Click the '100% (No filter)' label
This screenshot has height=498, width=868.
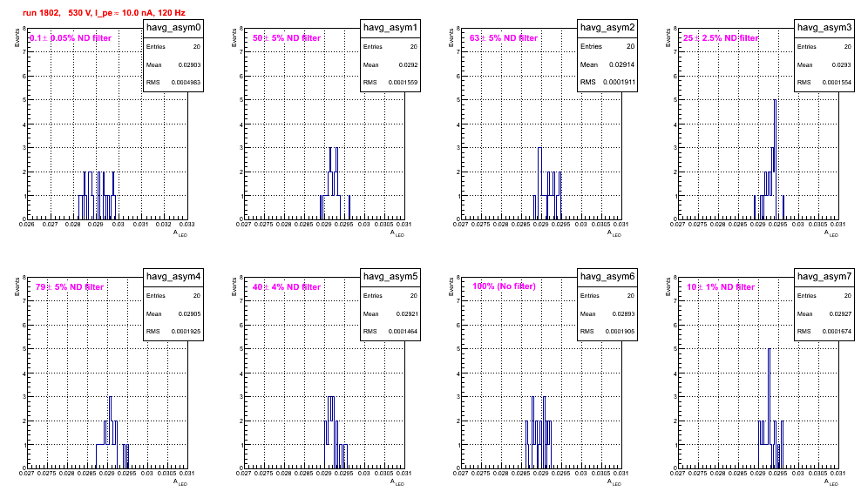tap(504, 286)
